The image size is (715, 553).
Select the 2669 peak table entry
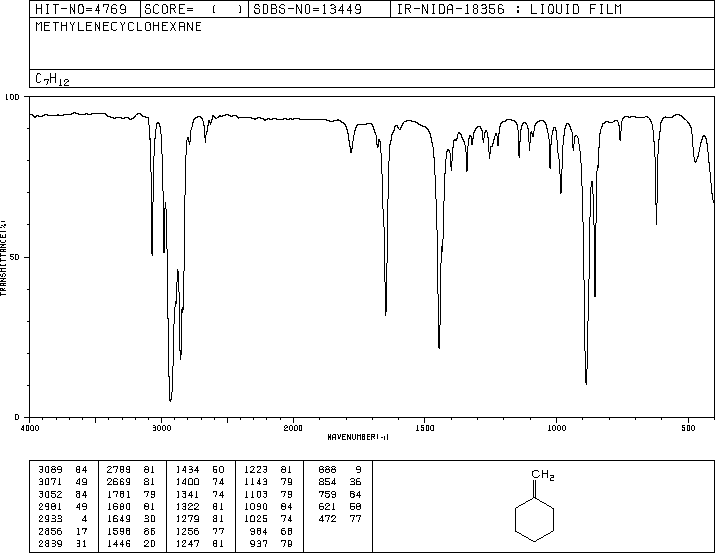[x=131, y=482]
